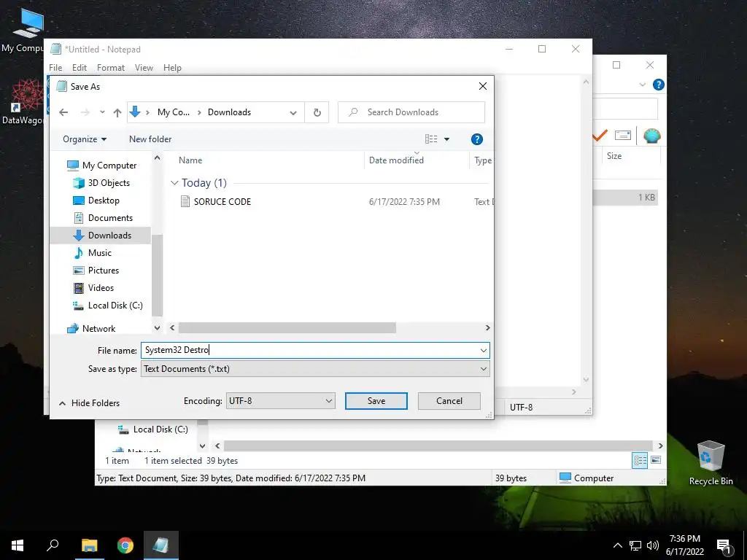
Task: Open Pictures folder in navigation pane
Action: tap(104, 271)
